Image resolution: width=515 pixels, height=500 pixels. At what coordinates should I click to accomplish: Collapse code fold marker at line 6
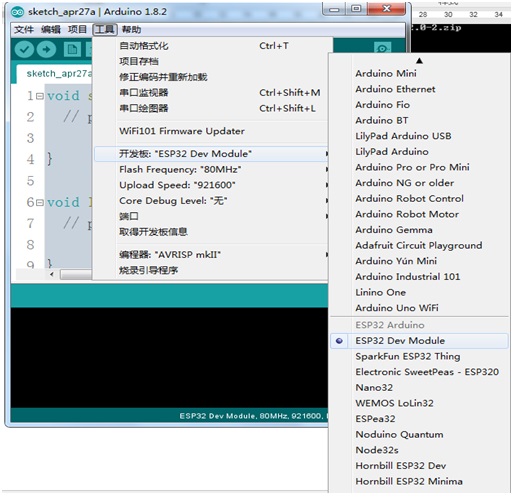pyautogui.click(x=40, y=203)
